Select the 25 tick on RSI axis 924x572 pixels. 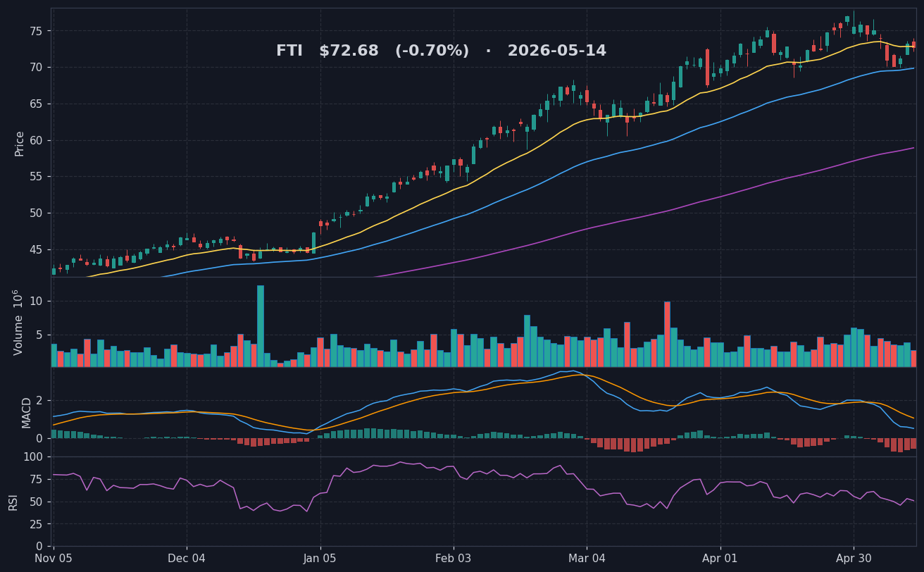(37, 525)
